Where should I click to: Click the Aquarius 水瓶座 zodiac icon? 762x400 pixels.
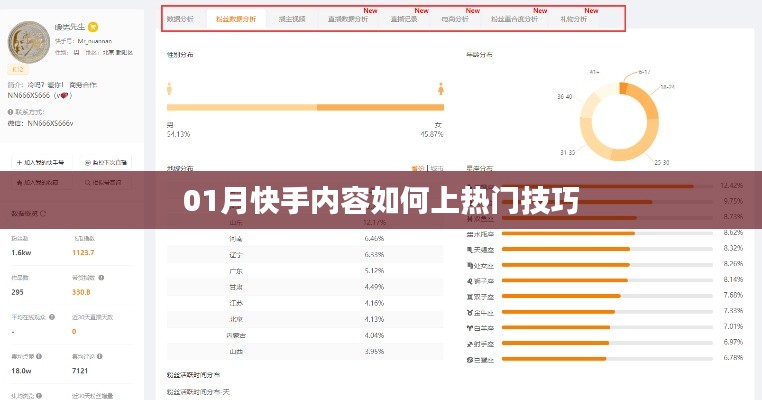469,234
